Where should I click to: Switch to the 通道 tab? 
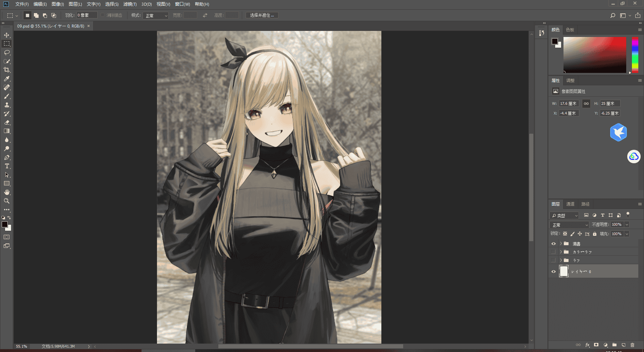pyautogui.click(x=570, y=204)
